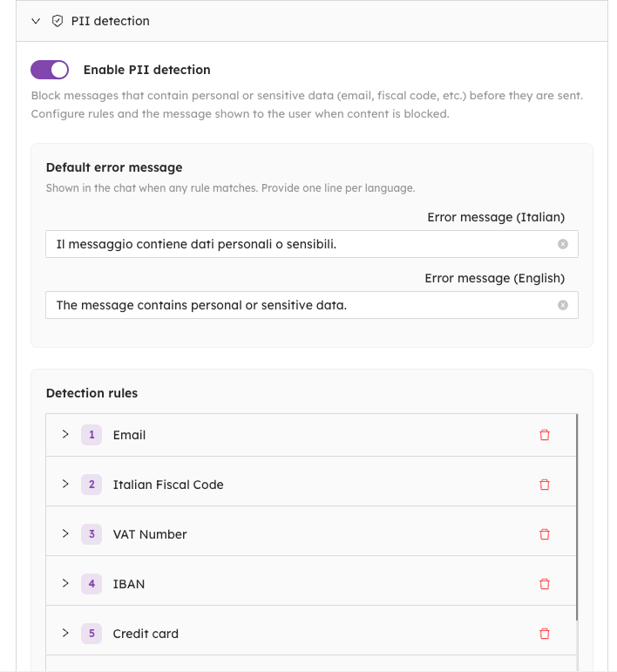Click the PII detection section header title

[x=111, y=21]
